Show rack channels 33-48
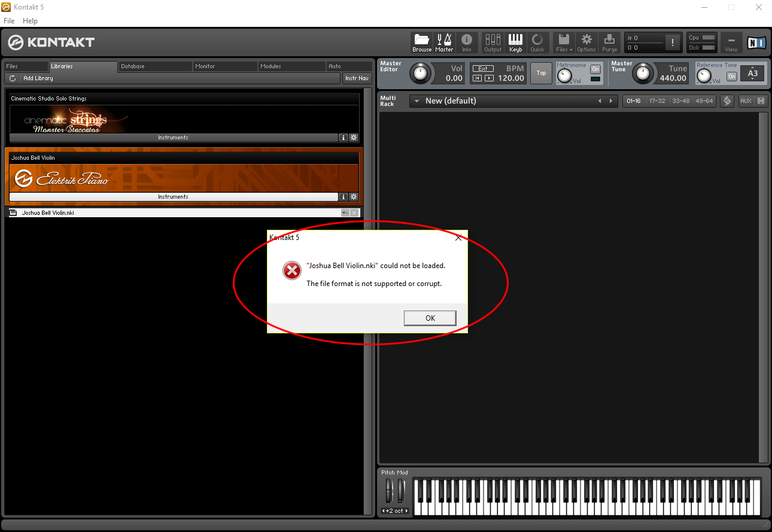772x532 pixels. pyautogui.click(x=681, y=101)
